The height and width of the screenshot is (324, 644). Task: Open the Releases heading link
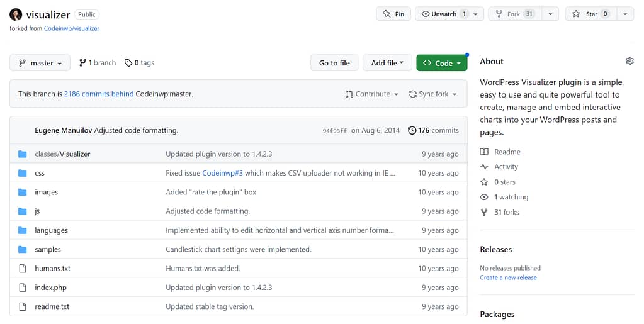coord(495,249)
